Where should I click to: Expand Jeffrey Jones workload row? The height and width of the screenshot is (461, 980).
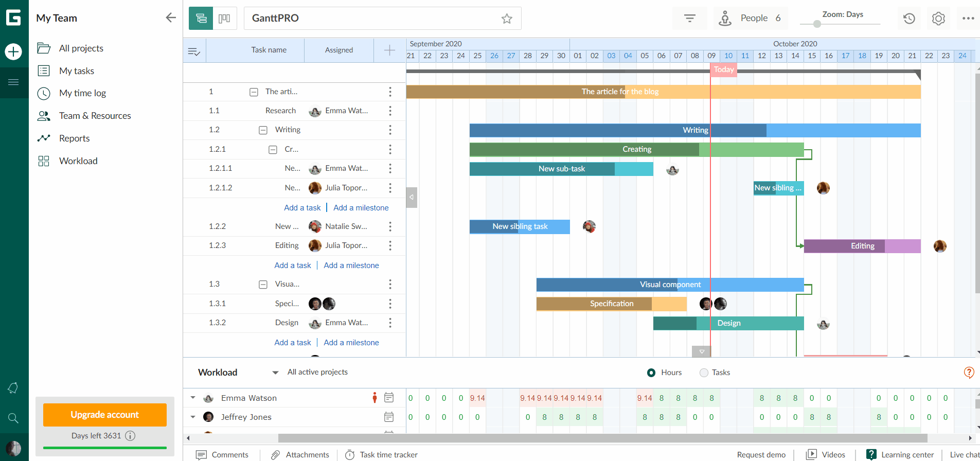coord(193,417)
